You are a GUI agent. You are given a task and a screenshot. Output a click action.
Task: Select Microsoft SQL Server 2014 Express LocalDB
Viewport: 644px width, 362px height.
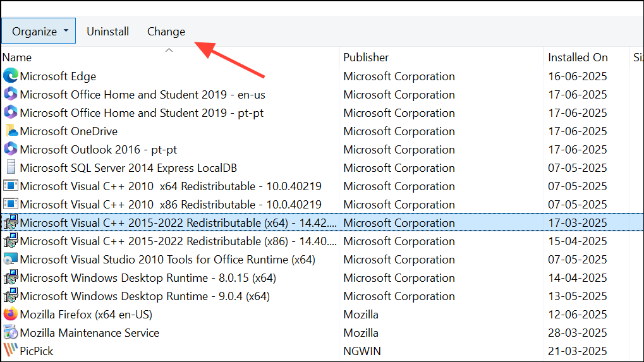point(128,168)
